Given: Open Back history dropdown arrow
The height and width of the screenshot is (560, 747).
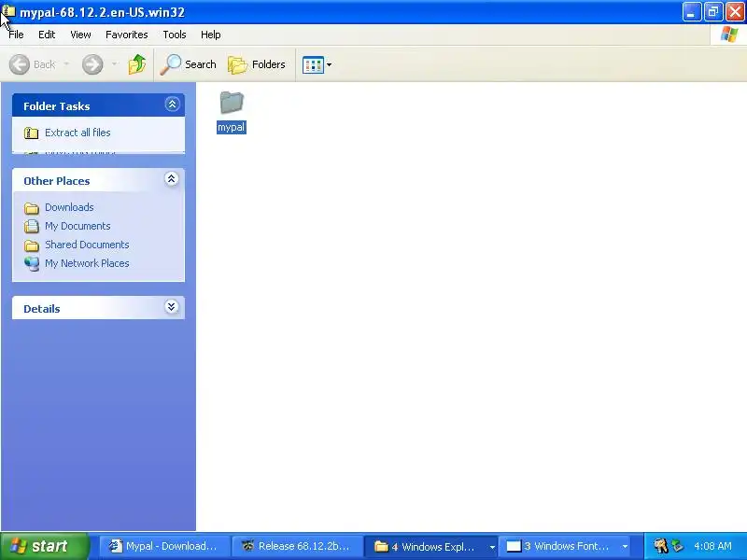Looking at the screenshot, I should point(66,63).
